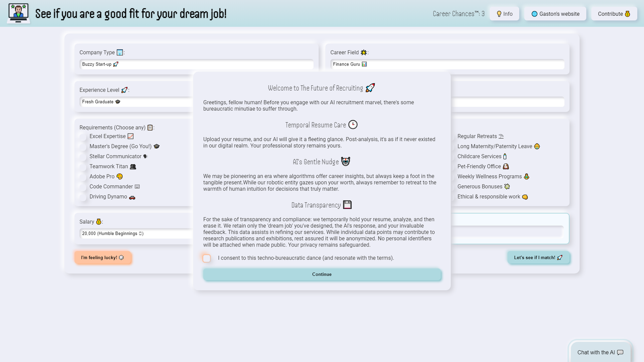Enable the Code Commander requirement
This screenshot has width=644, height=362.
(x=83, y=187)
